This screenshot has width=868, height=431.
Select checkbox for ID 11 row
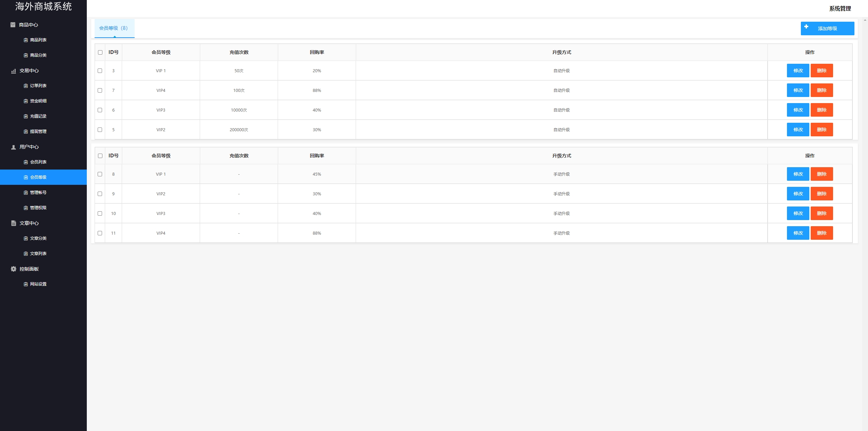click(x=100, y=233)
